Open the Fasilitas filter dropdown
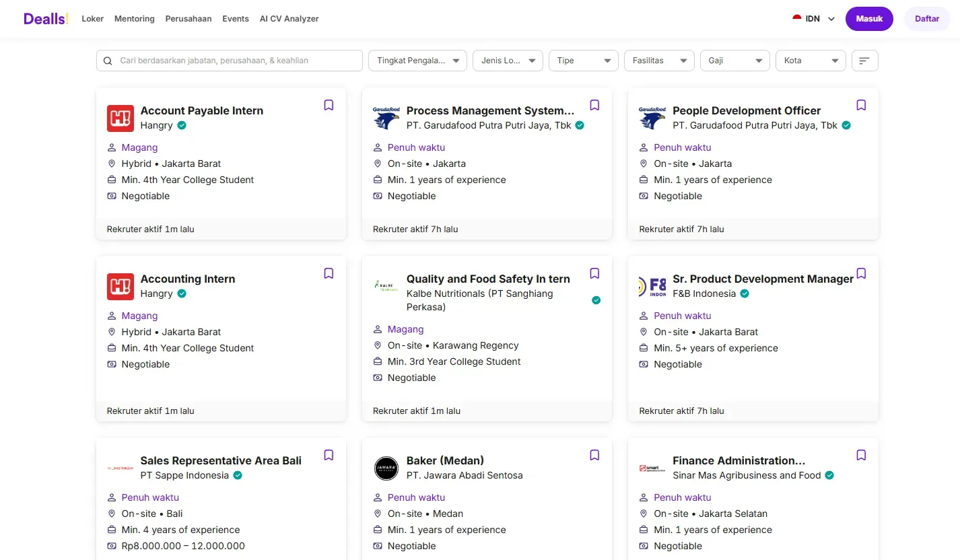 (659, 61)
